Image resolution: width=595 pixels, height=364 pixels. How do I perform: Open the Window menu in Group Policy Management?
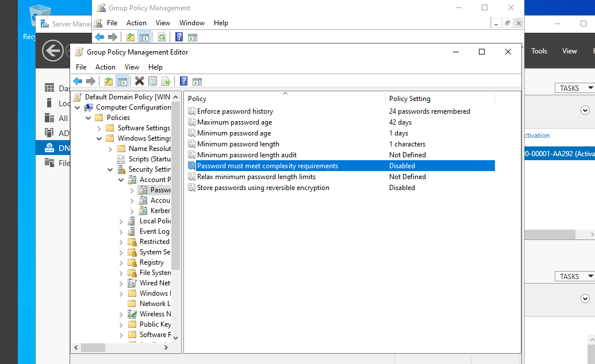[192, 23]
